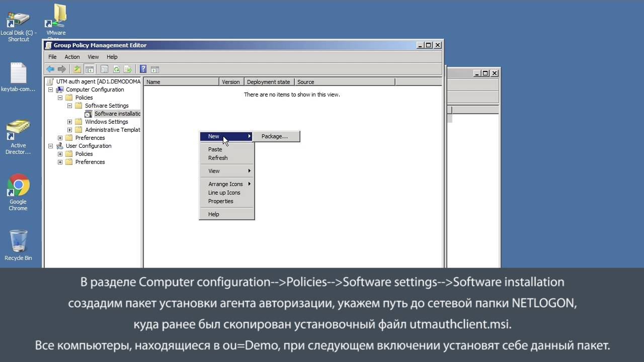Open the Help menu in menu bar

click(x=112, y=57)
